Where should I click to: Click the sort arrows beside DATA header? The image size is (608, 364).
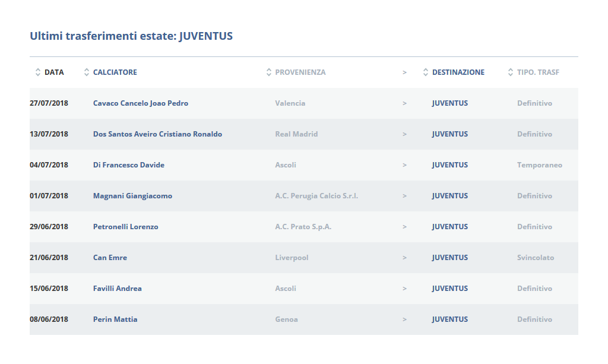coord(38,72)
